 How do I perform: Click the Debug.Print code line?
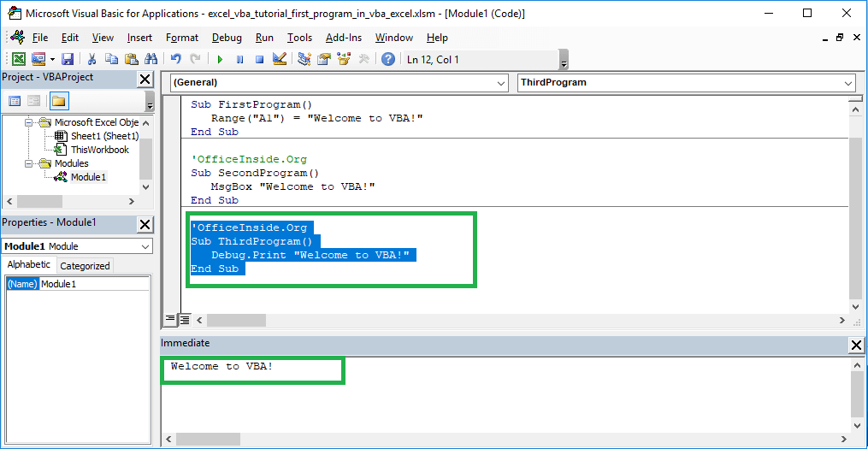[x=310, y=255]
